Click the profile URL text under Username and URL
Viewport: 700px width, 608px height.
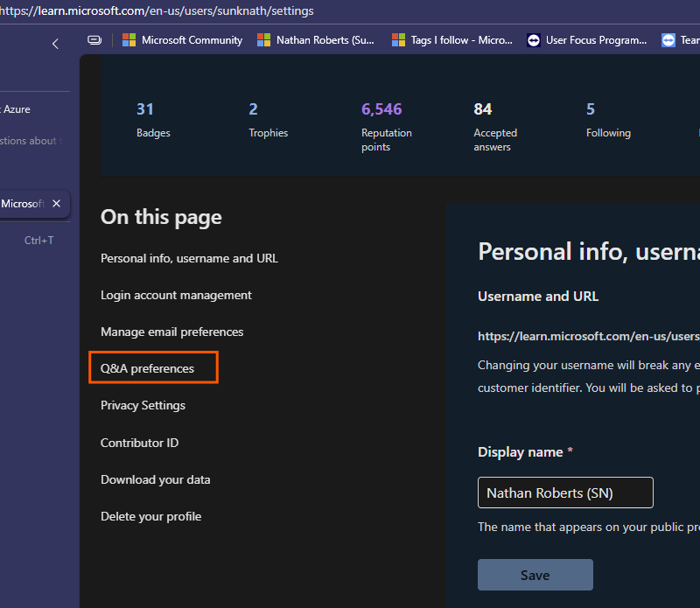[x=588, y=336]
